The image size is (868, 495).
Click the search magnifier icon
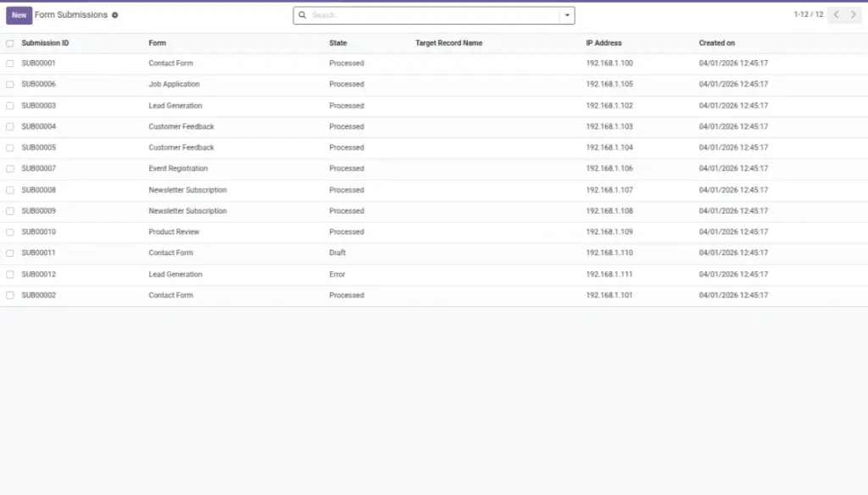tap(303, 15)
